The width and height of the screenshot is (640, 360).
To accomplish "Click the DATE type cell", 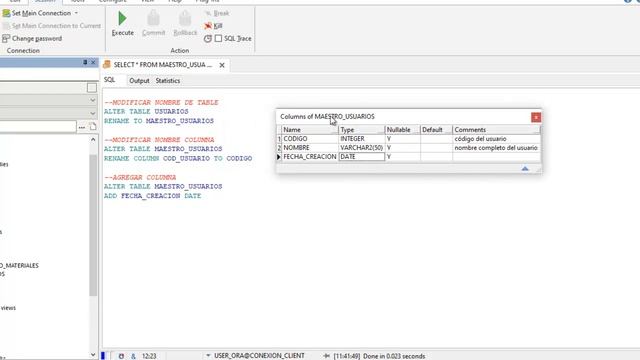I will click(362, 157).
